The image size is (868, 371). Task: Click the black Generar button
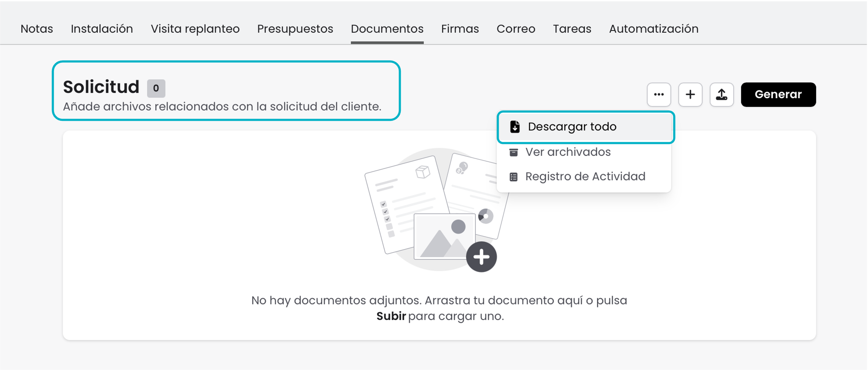778,94
